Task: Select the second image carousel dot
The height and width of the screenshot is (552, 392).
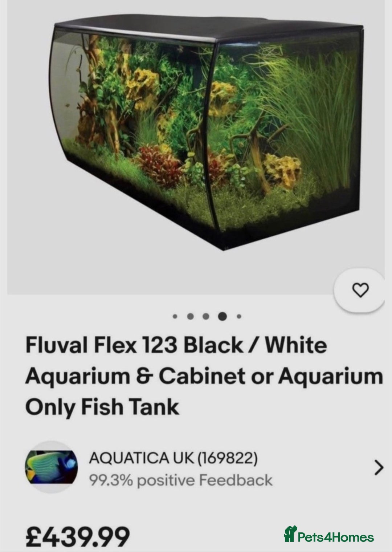Action: (x=191, y=316)
